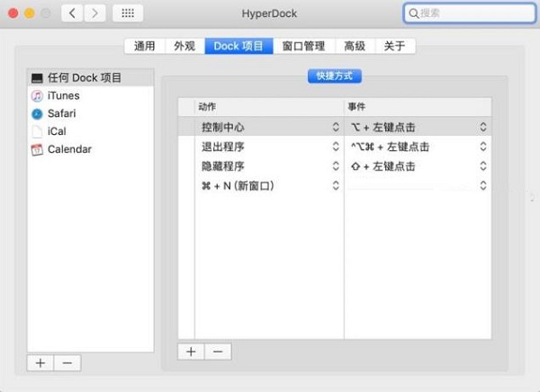Click the 动作 column header
540x392 pixels.
coord(269,107)
